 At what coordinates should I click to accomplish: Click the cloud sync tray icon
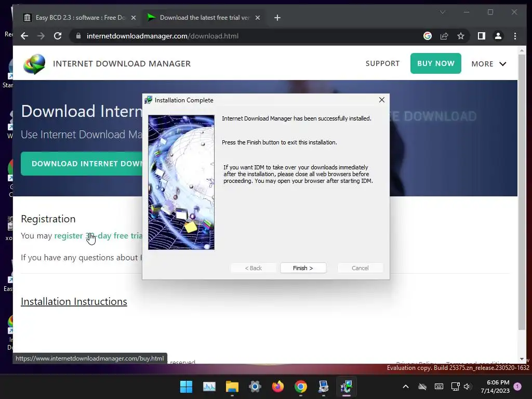[x=422, y=387]
